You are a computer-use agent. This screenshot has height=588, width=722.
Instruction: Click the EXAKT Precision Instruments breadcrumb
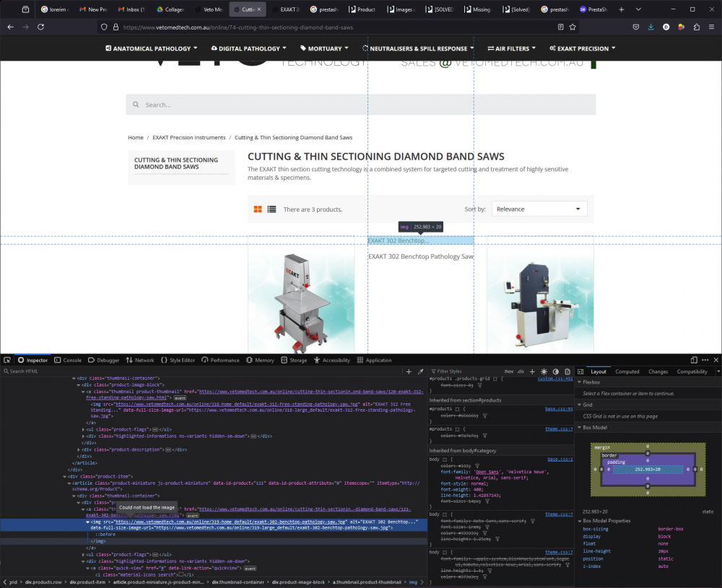pos(188,137)
